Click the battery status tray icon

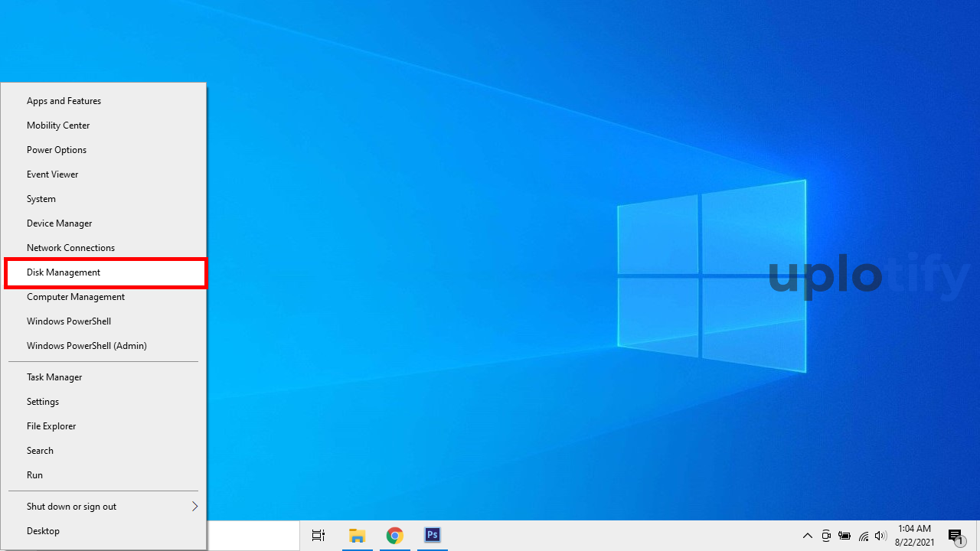click(844, 536)
